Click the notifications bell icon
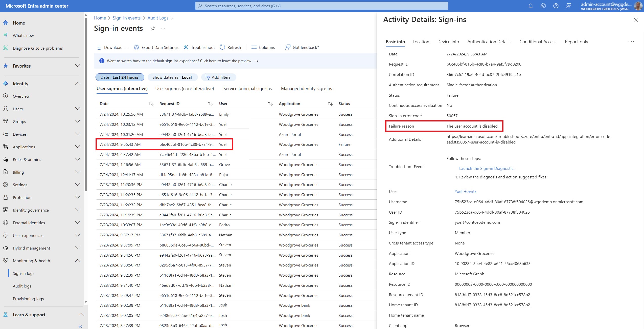Viewport: 644px width, 329px height. click(530, 6)
